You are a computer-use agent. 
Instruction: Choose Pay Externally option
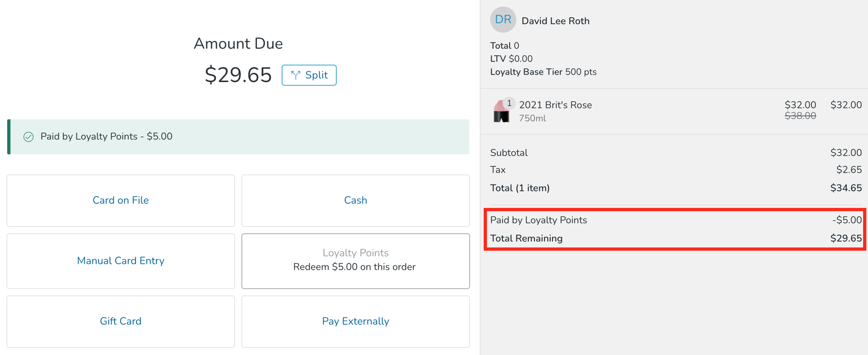pos(355,321)
